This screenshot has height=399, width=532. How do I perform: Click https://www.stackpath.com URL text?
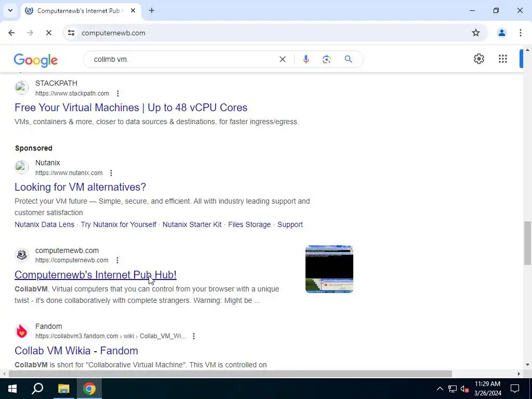click(72, 94)
